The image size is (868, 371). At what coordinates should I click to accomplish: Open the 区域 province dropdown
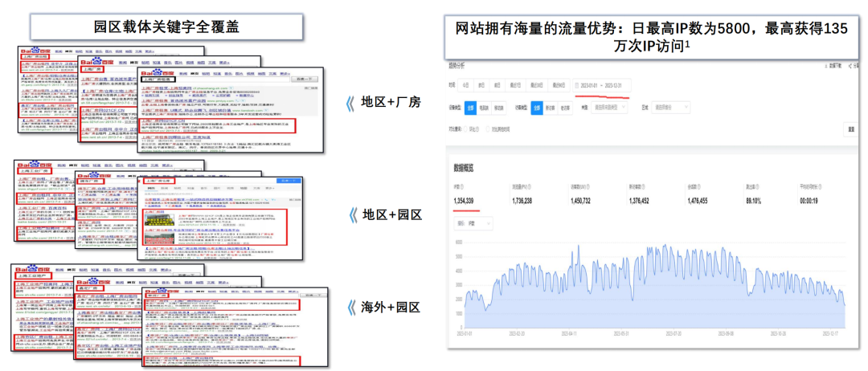671,108
